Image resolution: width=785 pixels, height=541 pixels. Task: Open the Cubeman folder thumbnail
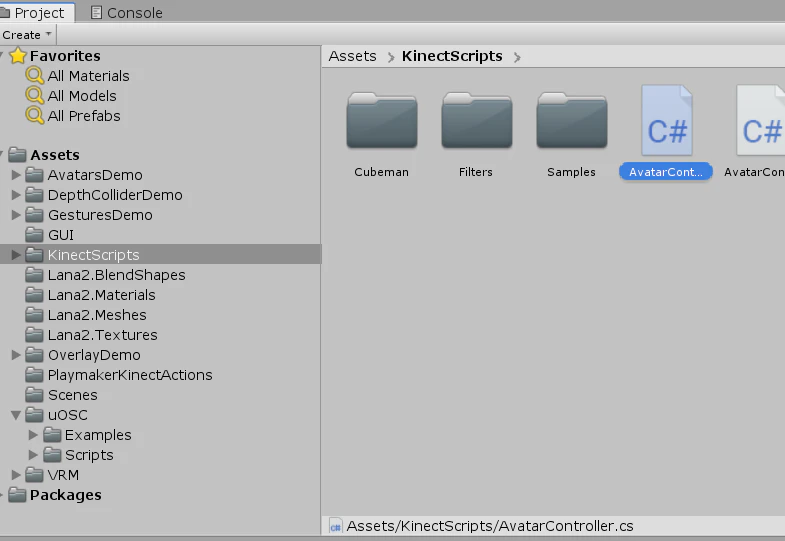[x=382, y=120]
